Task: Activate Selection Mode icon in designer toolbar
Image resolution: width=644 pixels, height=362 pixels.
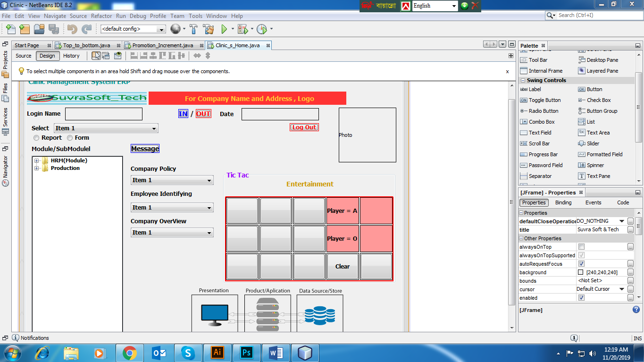Action: (96, 56)
